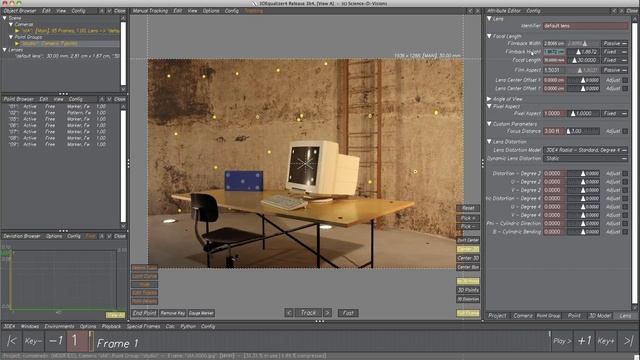Enable Adjust for Phi - Cylindric Direction
This screenshot has height=360, width=640.
(625, 224)
